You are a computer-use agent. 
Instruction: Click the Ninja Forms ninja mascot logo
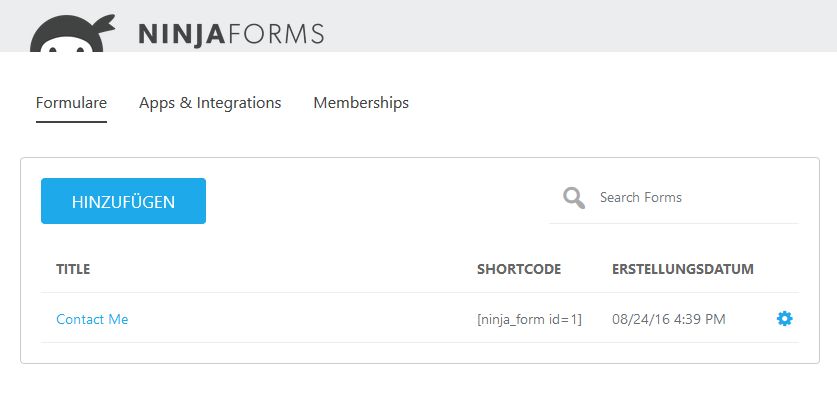tap(72, 33)
